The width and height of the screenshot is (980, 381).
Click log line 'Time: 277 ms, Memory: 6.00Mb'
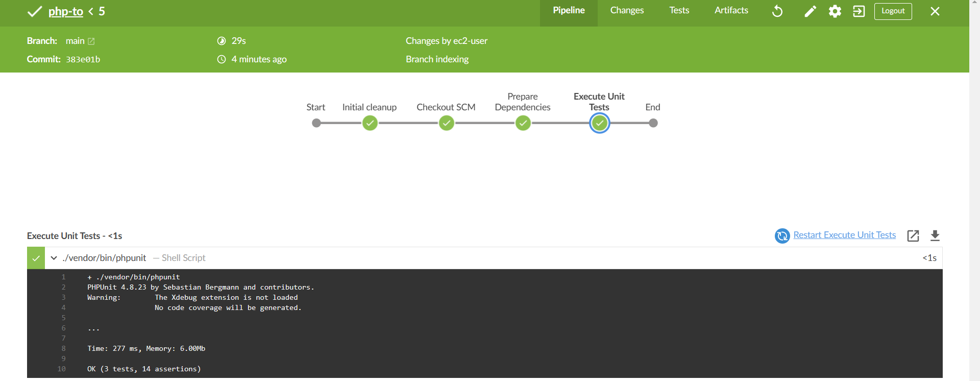coord(146,348)
